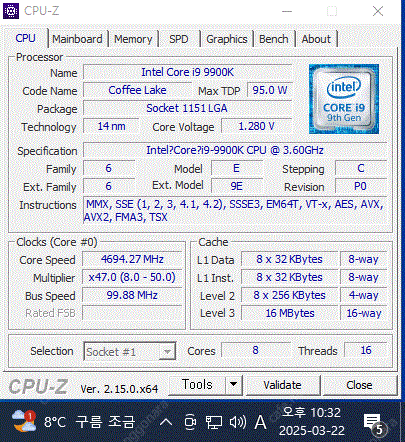Click the core speed value '4694.27 MHz'
This screenshot has width=405, height=442.
coord(132,259)
